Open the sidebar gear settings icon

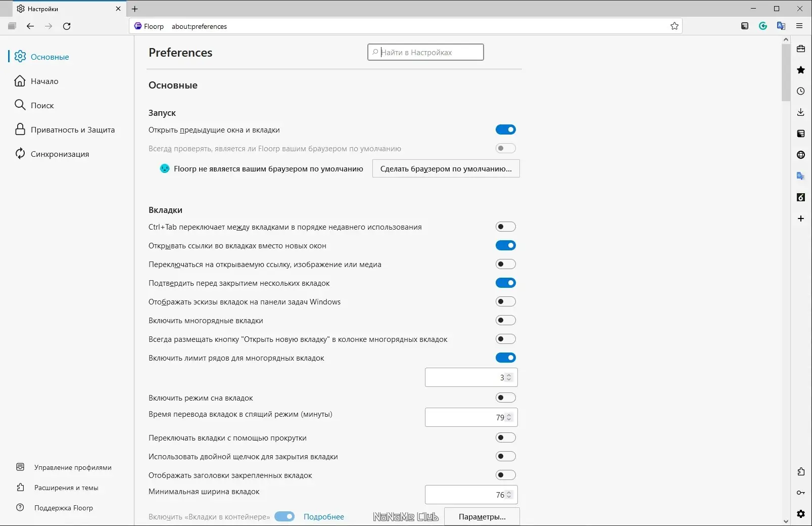[x=801, y=514]
